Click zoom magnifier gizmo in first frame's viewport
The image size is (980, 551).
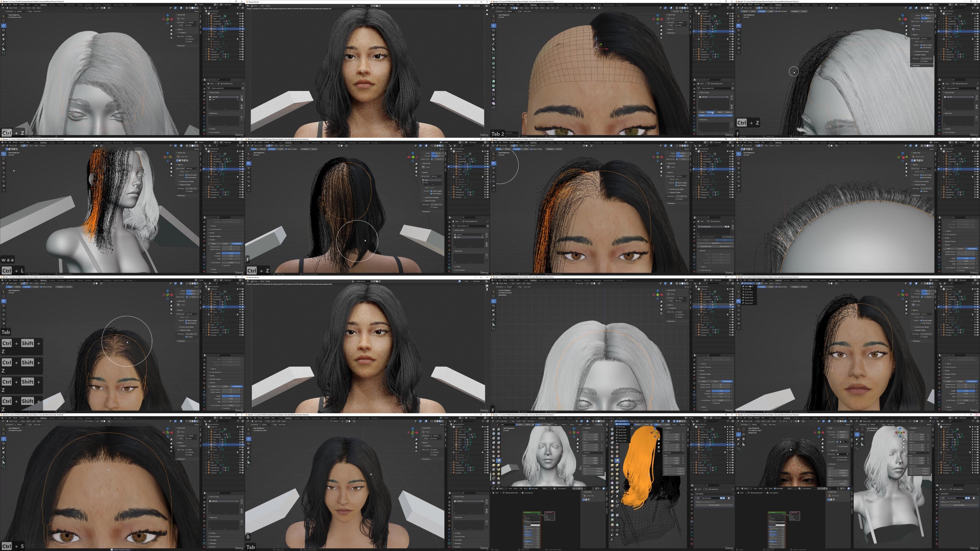(171, 27)
